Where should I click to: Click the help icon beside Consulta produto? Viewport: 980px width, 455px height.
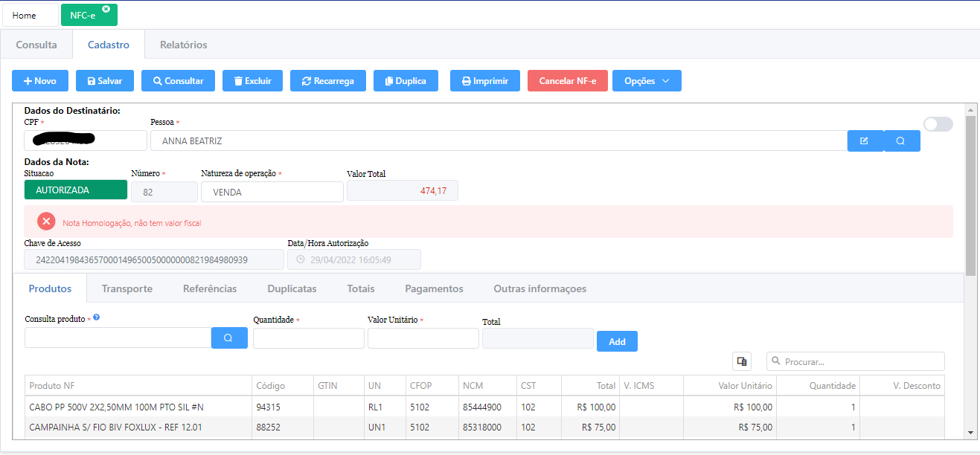pyautogui.click(x=97, y=317)
